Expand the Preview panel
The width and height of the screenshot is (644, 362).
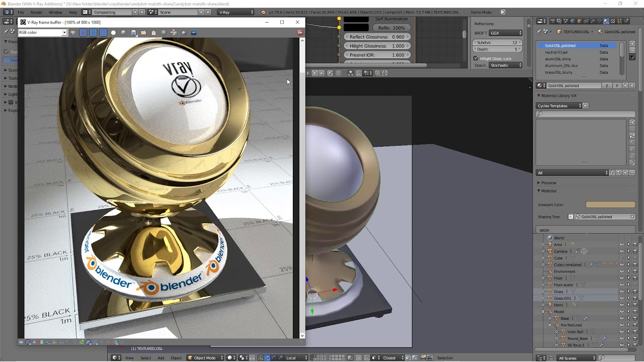pos(538,183)
